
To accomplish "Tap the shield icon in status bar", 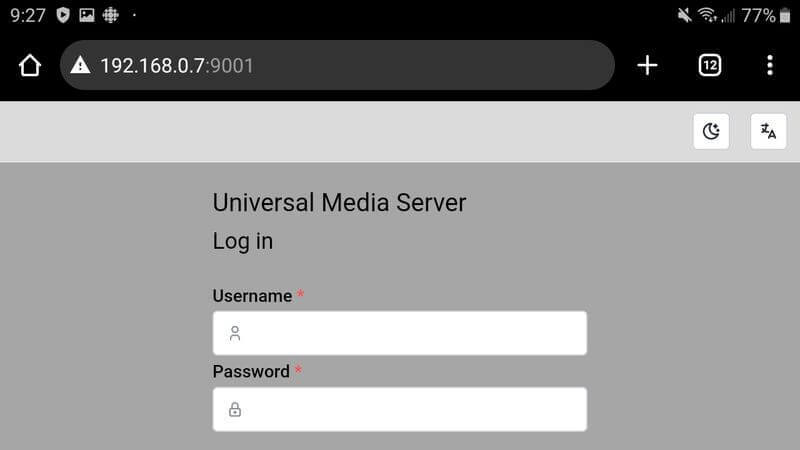I will 63,15.
